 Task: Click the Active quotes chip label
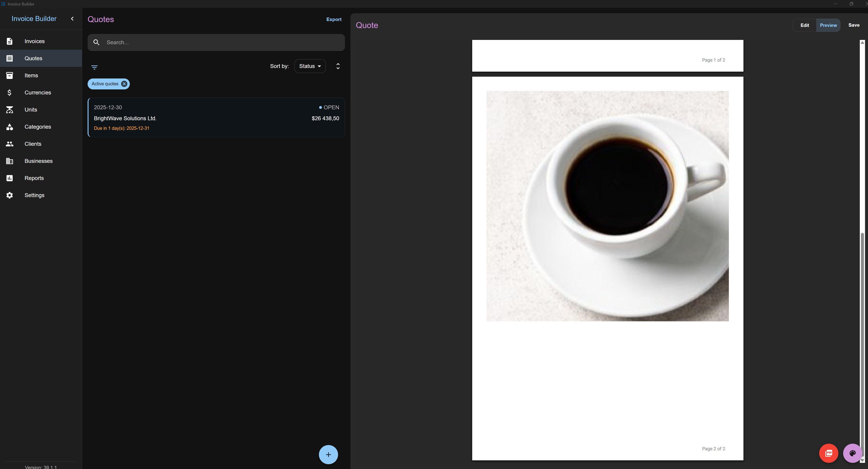(x=105, y=84)
